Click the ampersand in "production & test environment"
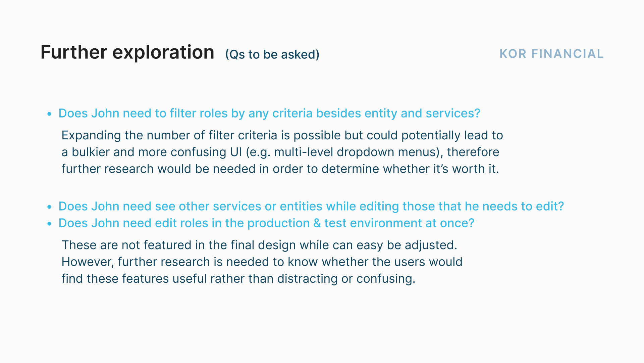 [x=317, y=223]
